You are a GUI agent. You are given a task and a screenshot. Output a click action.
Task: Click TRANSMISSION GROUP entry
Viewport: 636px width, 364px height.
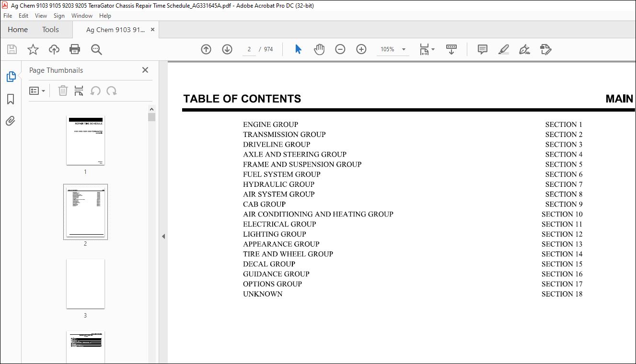284,135
